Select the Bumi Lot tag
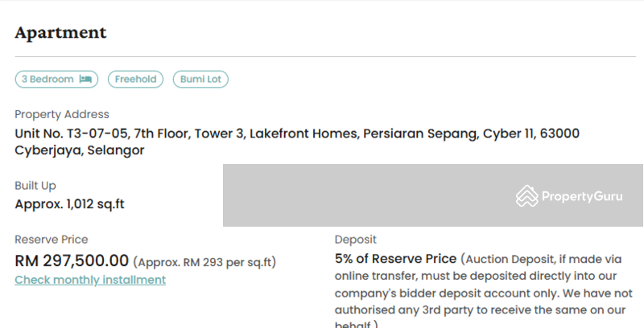Image resolution: width=644 pixels, height=328 pixels. click(x=200, y=79)
